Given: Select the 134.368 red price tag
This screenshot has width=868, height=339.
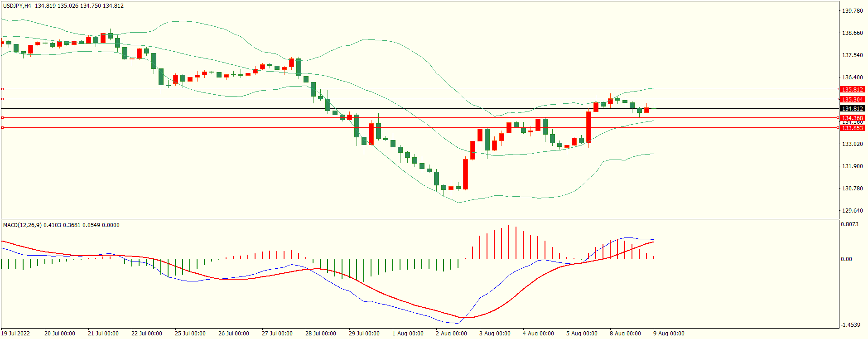Looking at the screenshot, I should [x=852, y=118].
